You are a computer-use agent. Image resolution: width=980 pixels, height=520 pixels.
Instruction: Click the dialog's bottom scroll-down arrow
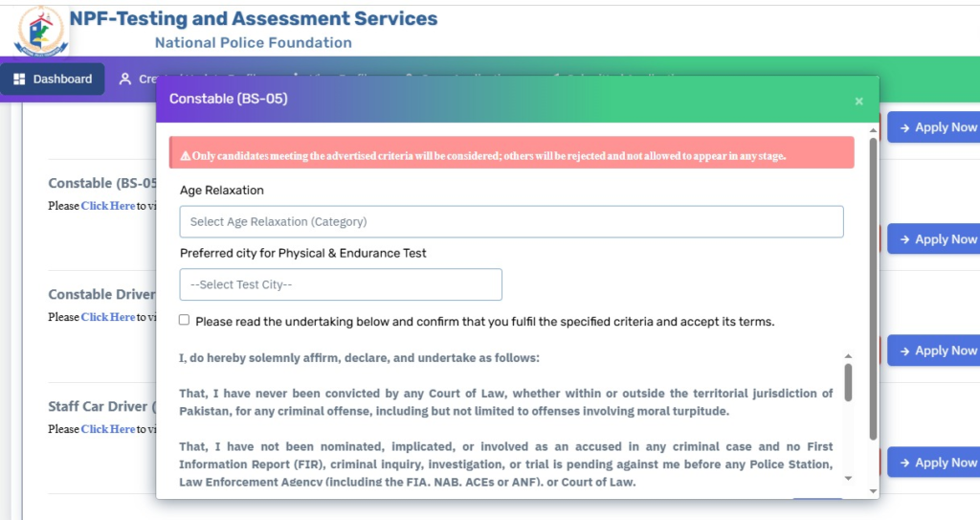coord(873,490)
